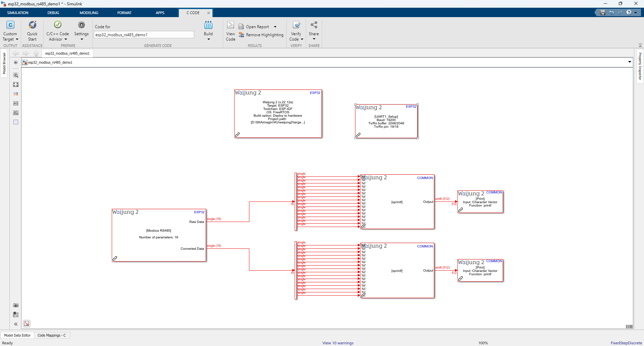Open View Code
The image size is (644, 346).
click(x=231, y=31)
